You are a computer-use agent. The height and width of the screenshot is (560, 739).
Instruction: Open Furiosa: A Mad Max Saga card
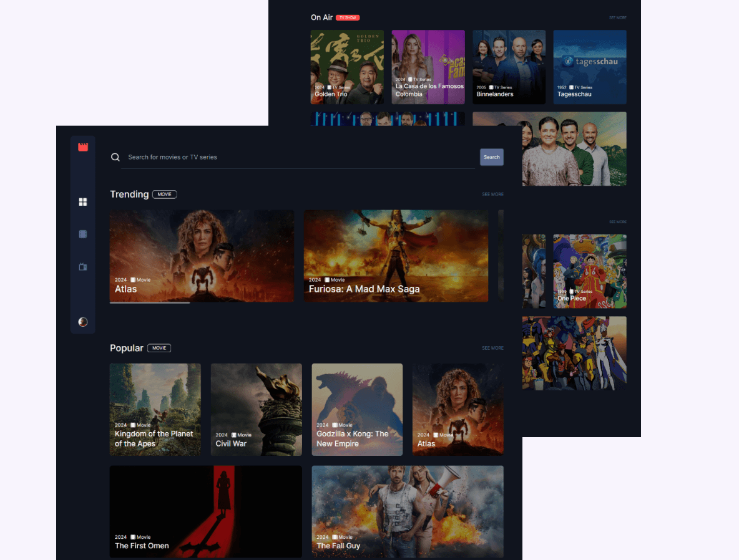396,256
